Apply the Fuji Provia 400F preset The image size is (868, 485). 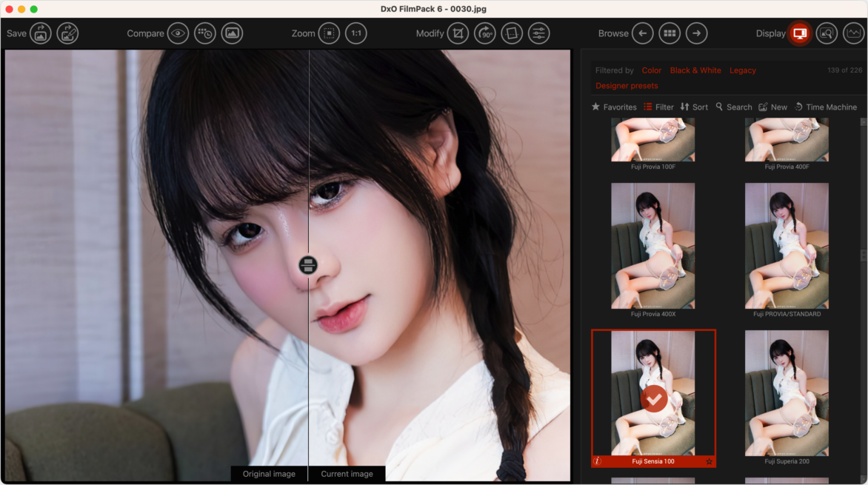[787, 141]
